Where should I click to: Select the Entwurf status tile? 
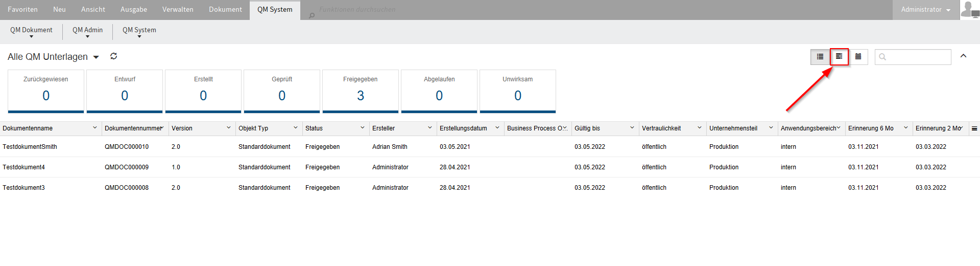click(125, 91)
